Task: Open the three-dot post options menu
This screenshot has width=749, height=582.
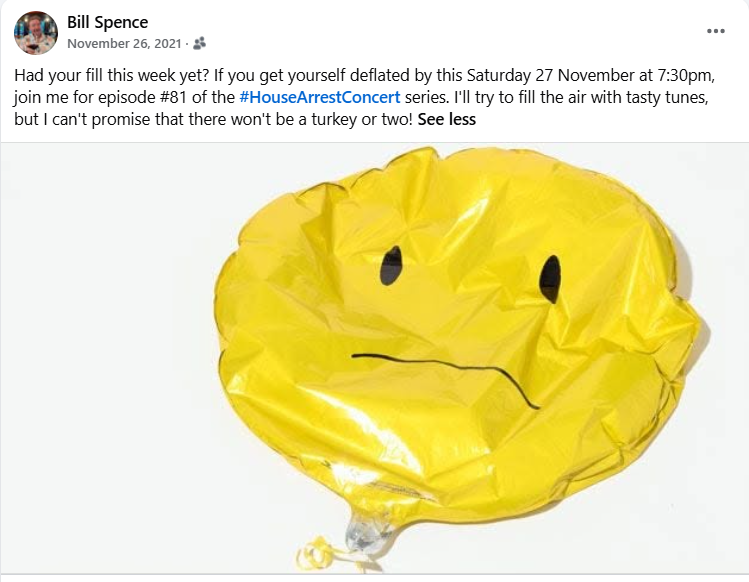Action: tap(716, 31)
